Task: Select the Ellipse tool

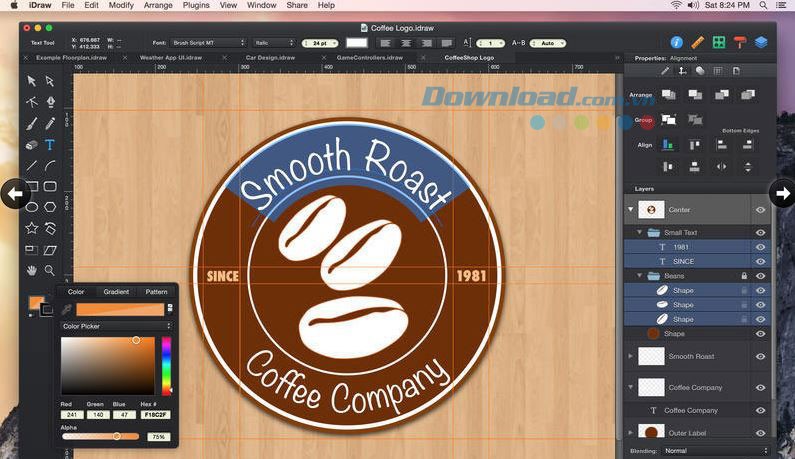Action: pyautogui.click(x=31, y=207)
